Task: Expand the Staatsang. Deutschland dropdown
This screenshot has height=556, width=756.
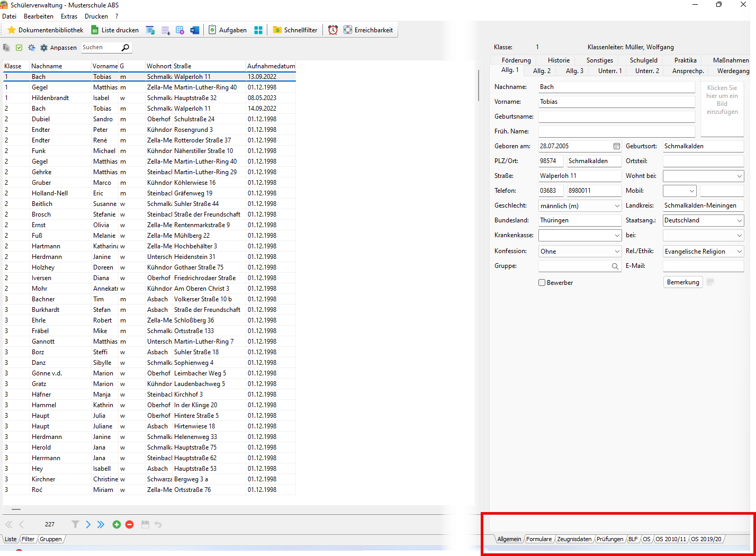Action: pos(740,220)
